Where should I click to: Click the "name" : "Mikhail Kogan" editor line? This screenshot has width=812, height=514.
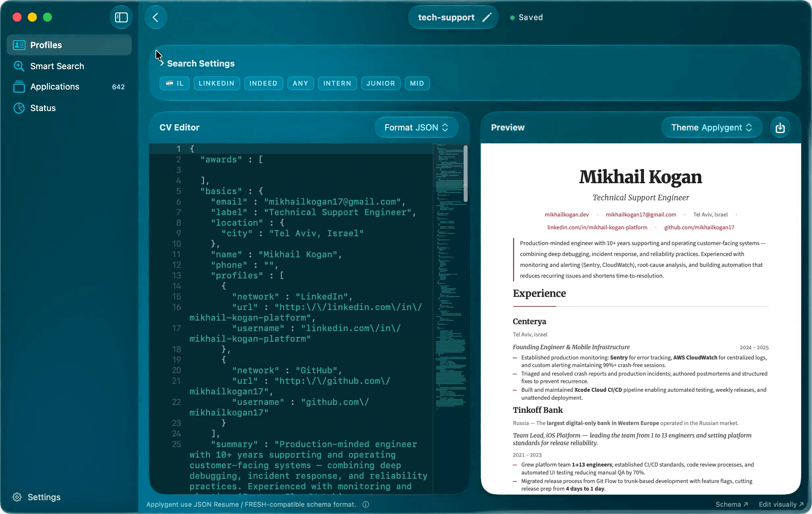click(x=276, y=254)
